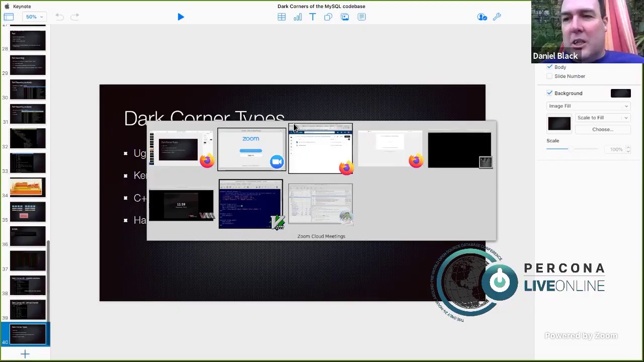Select slide 36 thumbnail

[x=28, y=236]
